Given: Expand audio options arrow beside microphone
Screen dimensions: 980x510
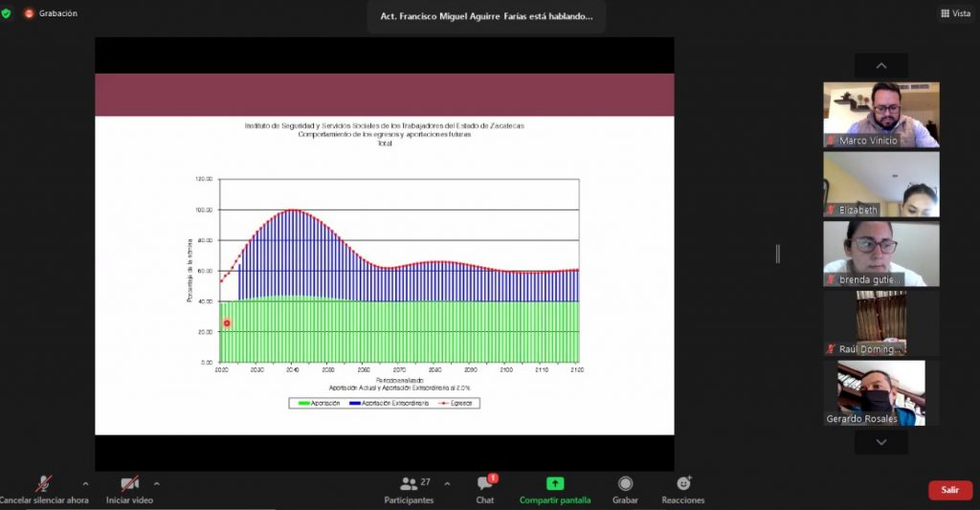Looking at the screenshot, I should pyautogui.click(x=85, y=483).
